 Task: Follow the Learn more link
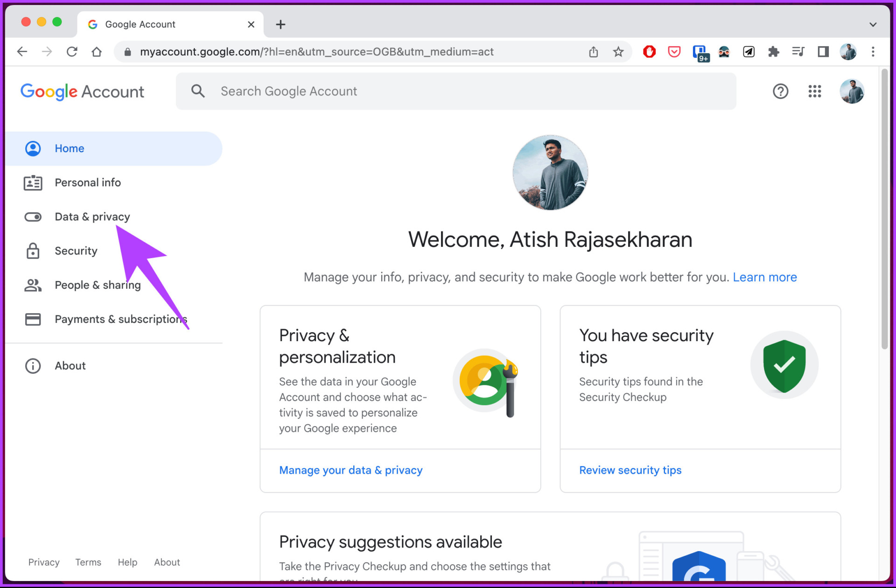[x=764, y=277]
